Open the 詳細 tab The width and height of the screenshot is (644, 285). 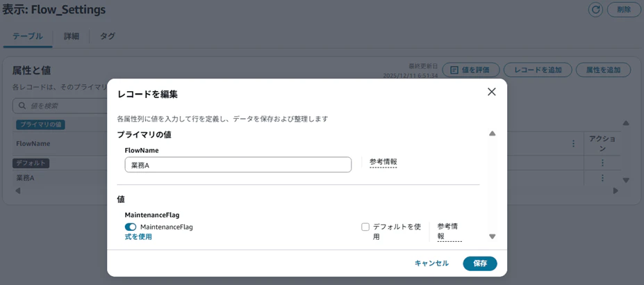coord(71,36)
